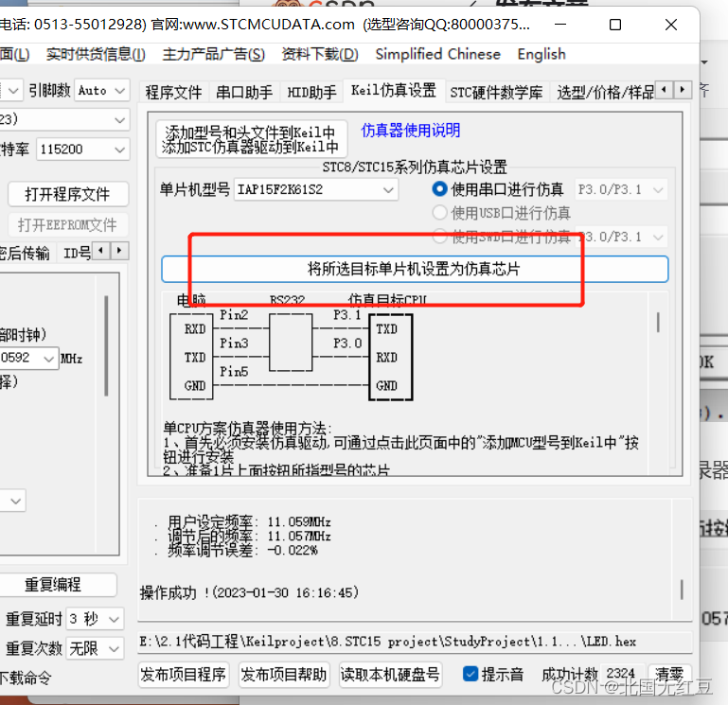Click the 调节后的频率 11.057MHz line
The image size is (728, 705).
pos(249,536)
